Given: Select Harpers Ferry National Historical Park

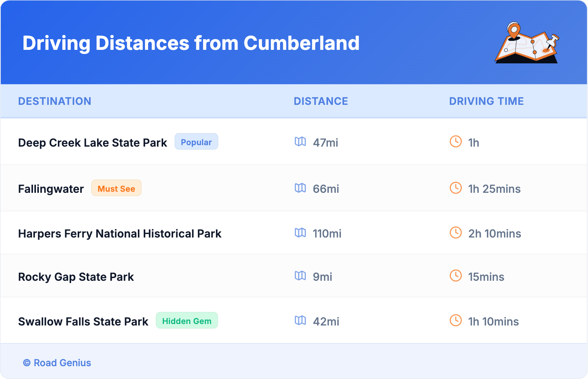Looking at the screenshot, I should [x=120, y=233].
